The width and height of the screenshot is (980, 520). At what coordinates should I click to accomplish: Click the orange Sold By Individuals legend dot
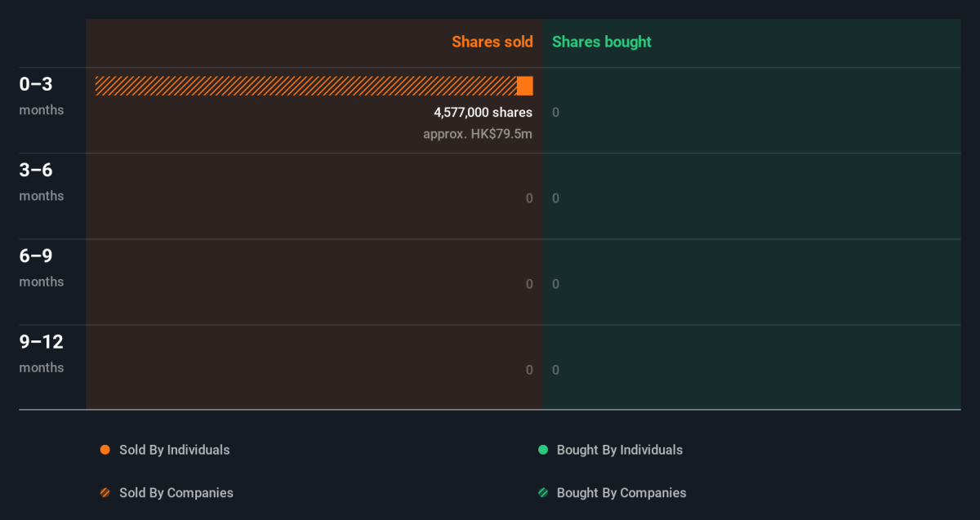[105, 450]
